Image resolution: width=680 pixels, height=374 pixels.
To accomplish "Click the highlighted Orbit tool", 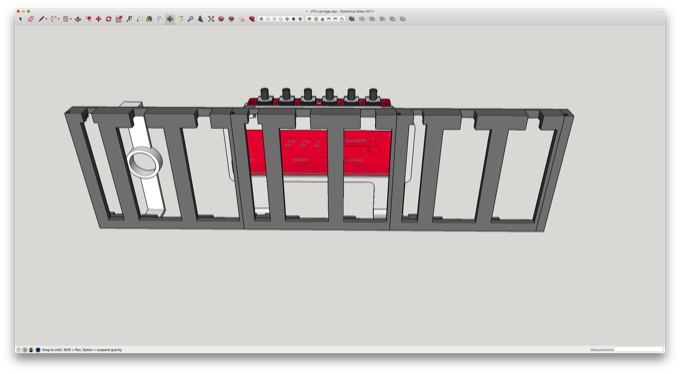I will click(x=170, y=19).
